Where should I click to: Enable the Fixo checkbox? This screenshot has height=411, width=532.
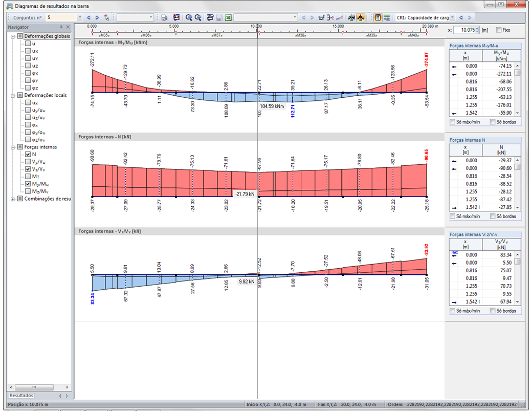pos(498,30)
